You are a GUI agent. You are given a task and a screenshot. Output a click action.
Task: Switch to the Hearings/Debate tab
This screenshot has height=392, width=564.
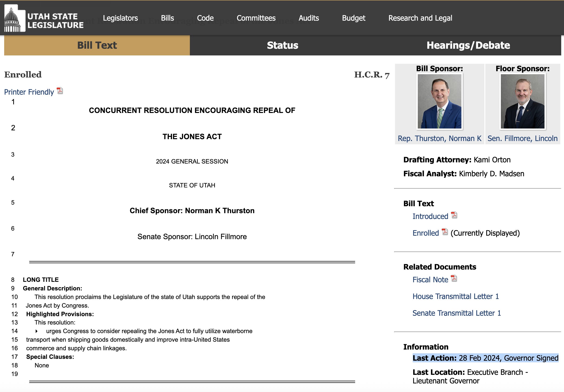click(468, 45)
